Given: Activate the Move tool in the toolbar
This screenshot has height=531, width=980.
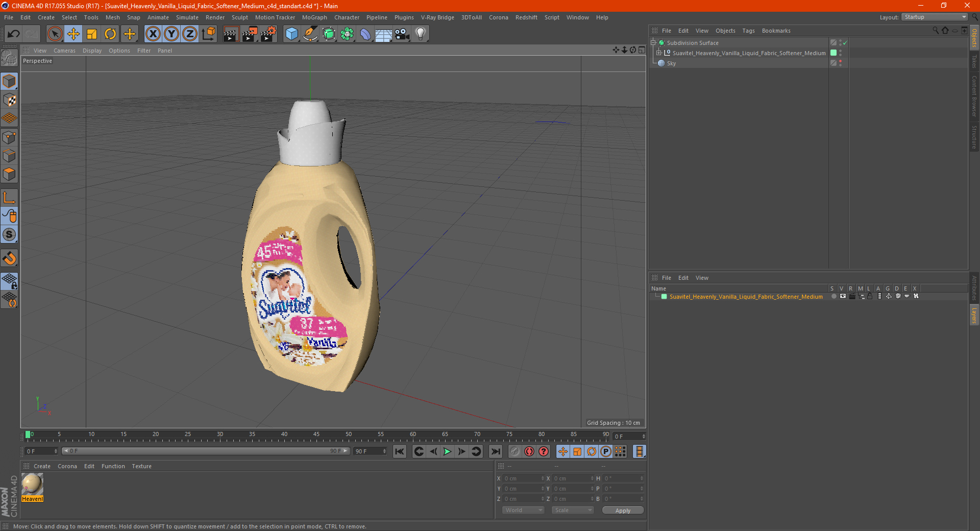Looking at the screenshot, I should (x=73, y=34).
